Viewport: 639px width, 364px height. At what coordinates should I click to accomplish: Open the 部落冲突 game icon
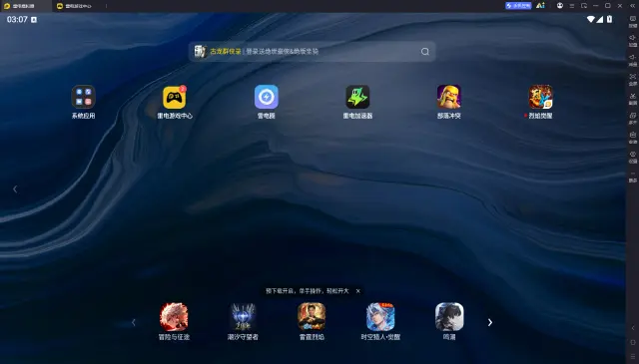click(x=448, y=97)
